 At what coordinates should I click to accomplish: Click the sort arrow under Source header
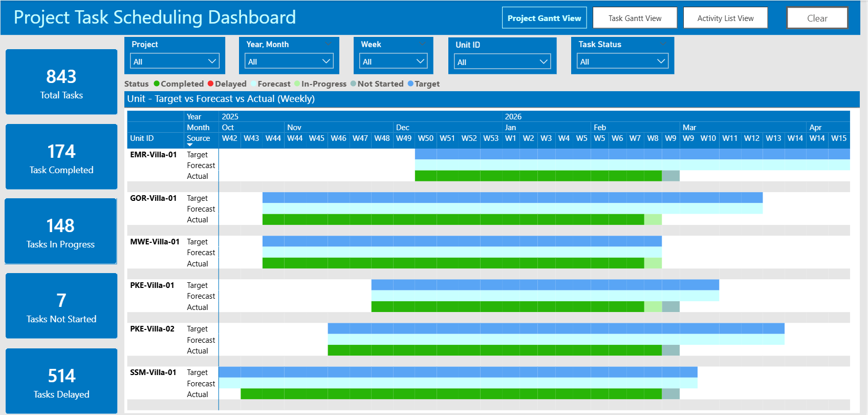[x=190, y=145]
